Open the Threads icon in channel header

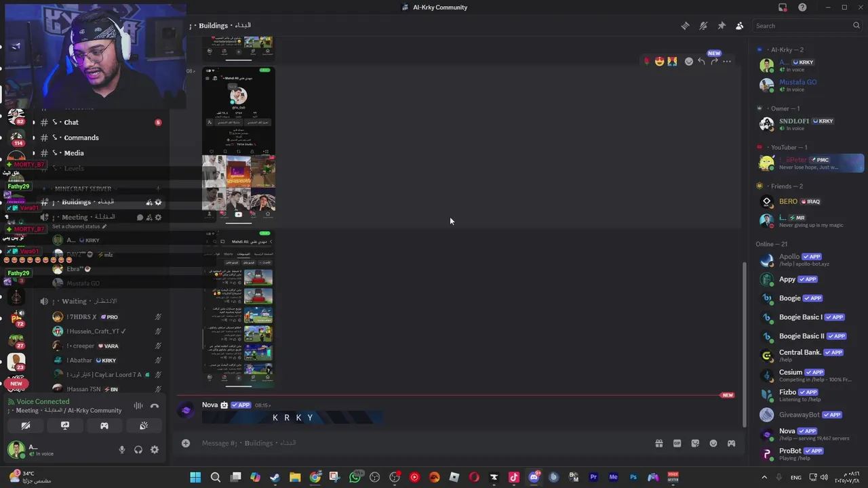686,26
